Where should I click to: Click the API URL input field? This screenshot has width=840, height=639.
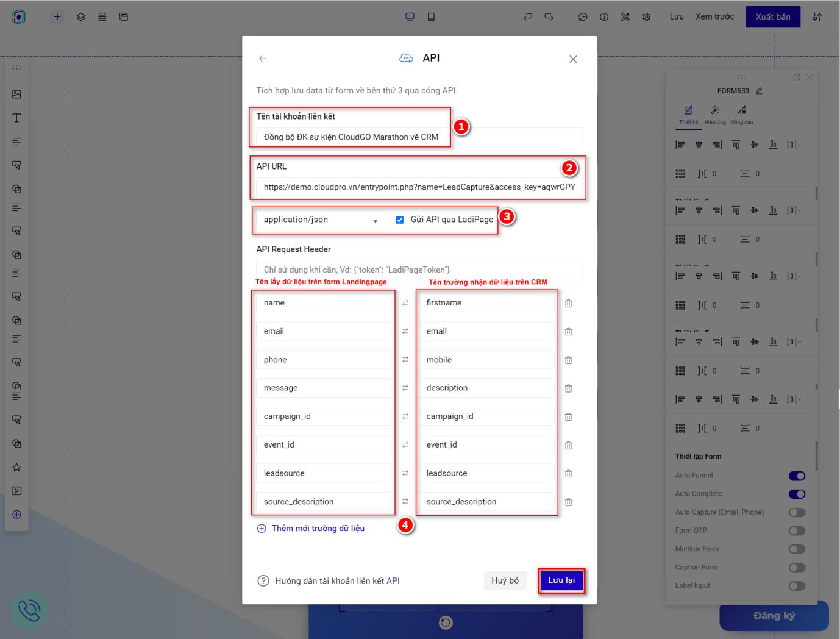pos(419,187)
